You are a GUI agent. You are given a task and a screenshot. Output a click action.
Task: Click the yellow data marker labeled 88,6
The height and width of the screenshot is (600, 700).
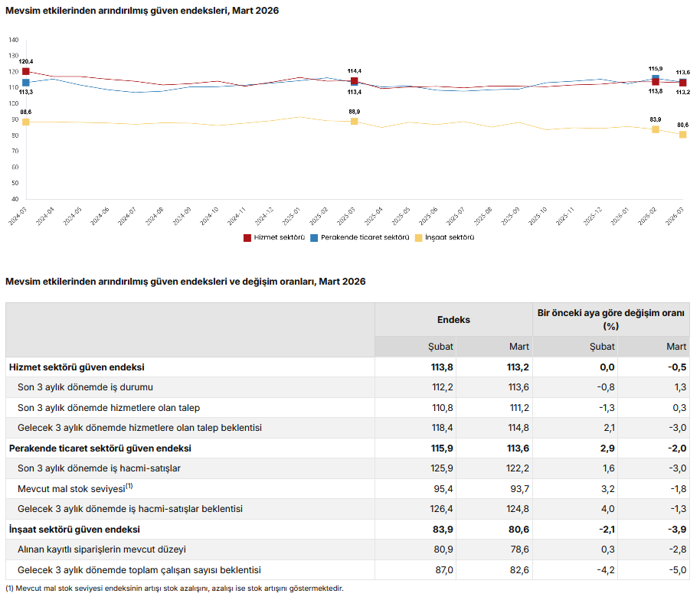(x=26, y=122)
